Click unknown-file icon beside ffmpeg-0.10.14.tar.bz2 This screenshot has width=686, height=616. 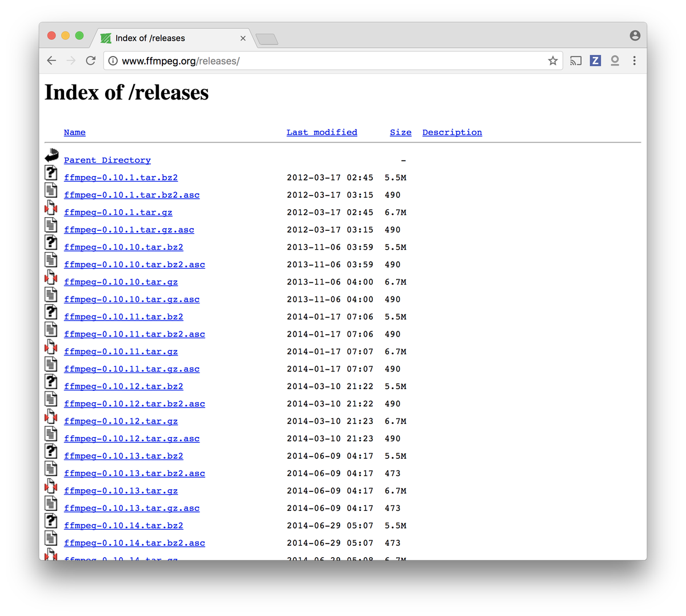(51, 521)
